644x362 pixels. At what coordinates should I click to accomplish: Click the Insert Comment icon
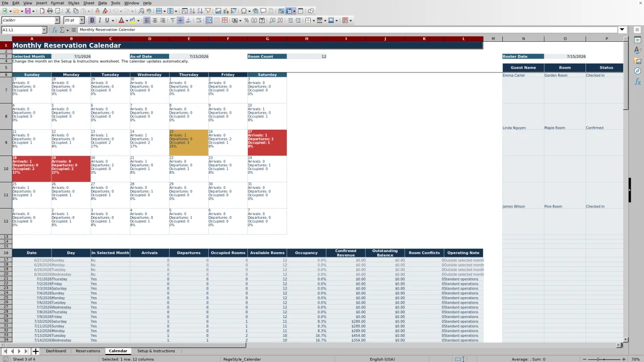point(264,11)
